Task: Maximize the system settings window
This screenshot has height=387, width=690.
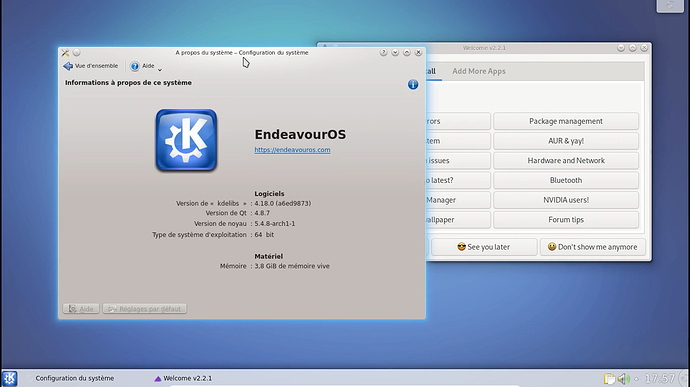Action: pos(407,52)
